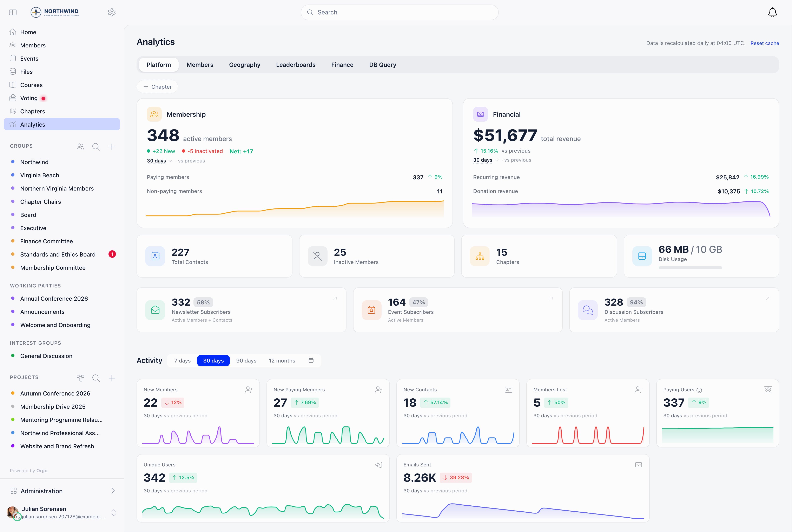This screenshot has width=792, height=532.
Task: Click the Disk Usage progress bar
Action: [x=690, y=268]
